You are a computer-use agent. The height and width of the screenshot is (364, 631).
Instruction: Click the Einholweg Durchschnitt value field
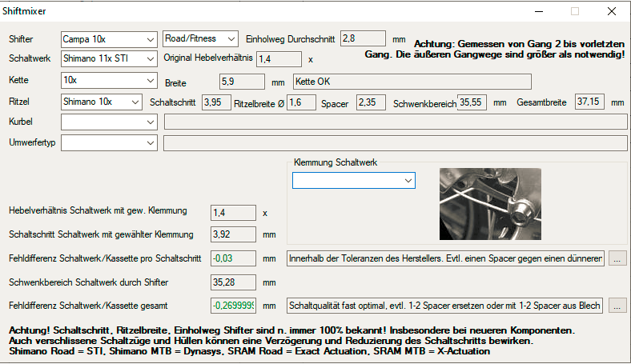click(364, 38)
